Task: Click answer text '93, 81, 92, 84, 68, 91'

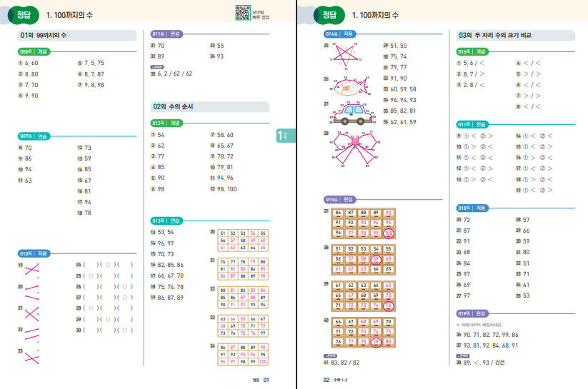Action: (491, 345)
